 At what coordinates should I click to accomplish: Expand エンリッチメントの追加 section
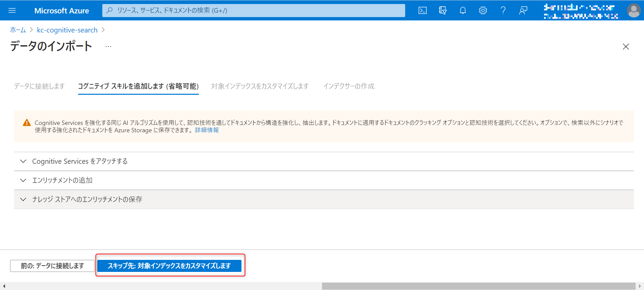click(324, 180)
